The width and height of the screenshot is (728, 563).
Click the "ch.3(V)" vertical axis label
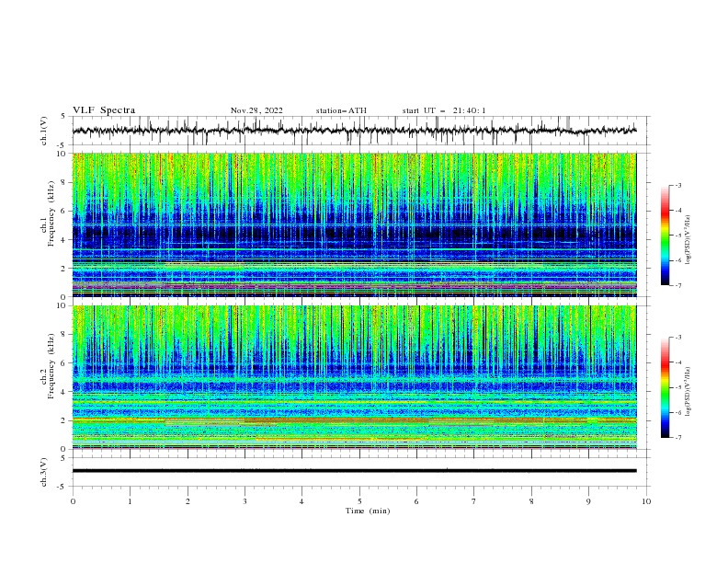(x=44, y=472)
